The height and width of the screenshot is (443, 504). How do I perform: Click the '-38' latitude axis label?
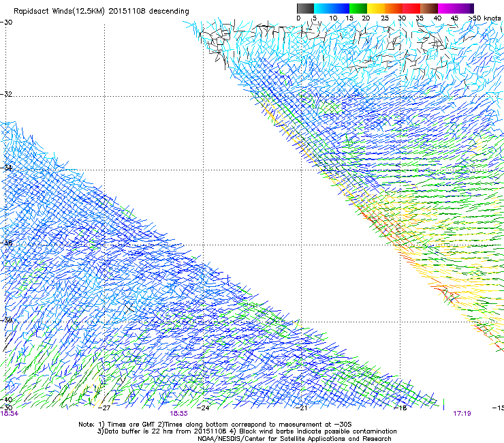(x=6, y=320)
